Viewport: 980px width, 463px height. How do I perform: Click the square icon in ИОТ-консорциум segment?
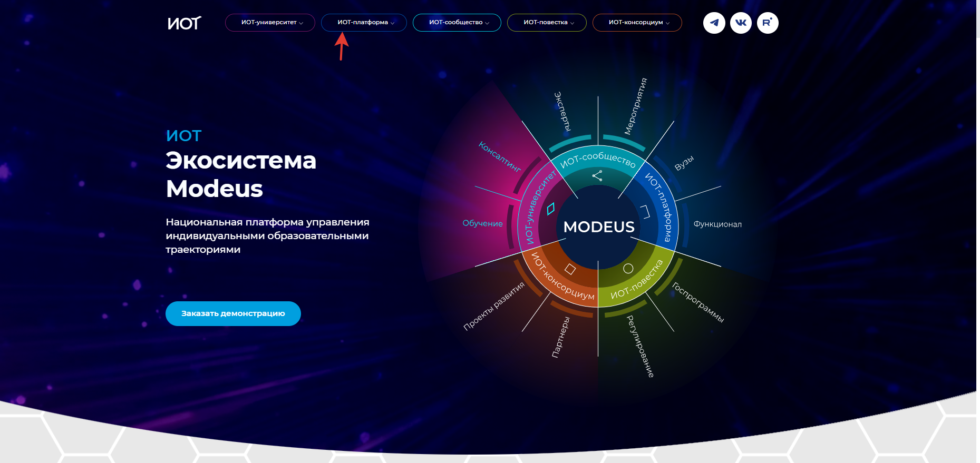click(570, 269)
